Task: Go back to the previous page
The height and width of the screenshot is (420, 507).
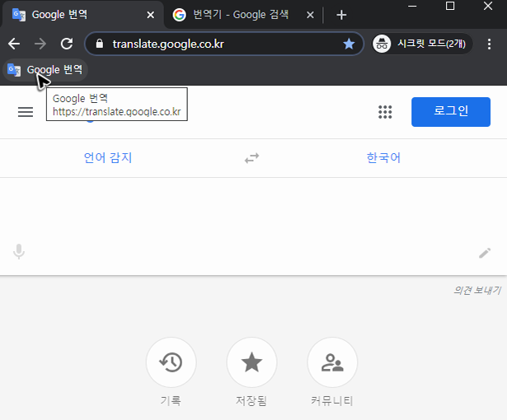Action: 14,44
